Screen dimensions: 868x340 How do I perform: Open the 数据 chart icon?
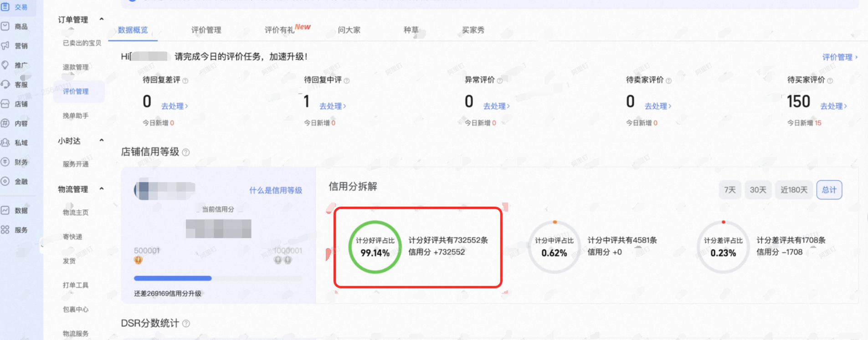(5, 210)
